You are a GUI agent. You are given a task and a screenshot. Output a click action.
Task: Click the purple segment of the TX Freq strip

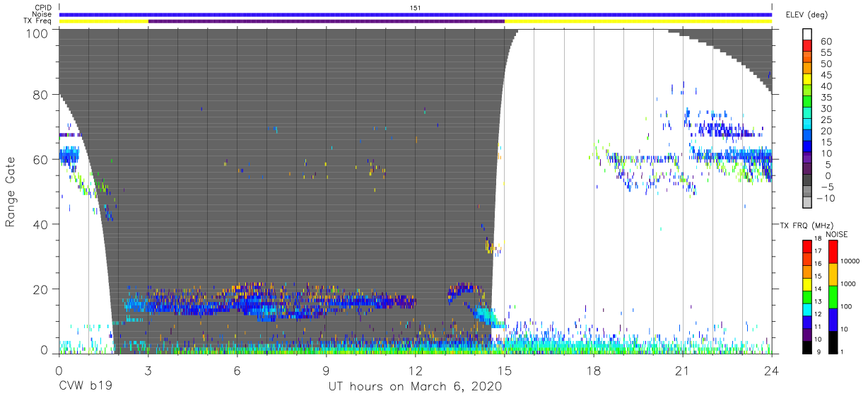327,21
